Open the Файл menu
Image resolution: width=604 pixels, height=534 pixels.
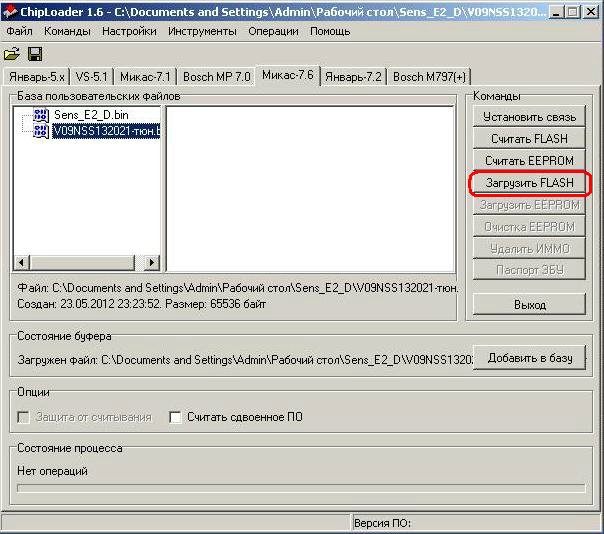click(x=19, y=31)
